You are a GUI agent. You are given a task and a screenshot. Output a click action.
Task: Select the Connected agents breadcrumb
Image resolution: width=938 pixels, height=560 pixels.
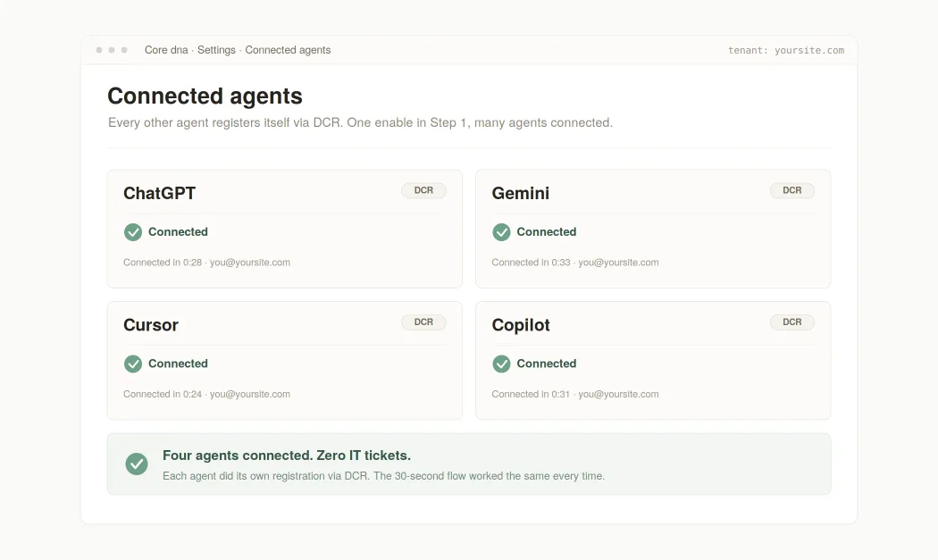click(288, 50)
